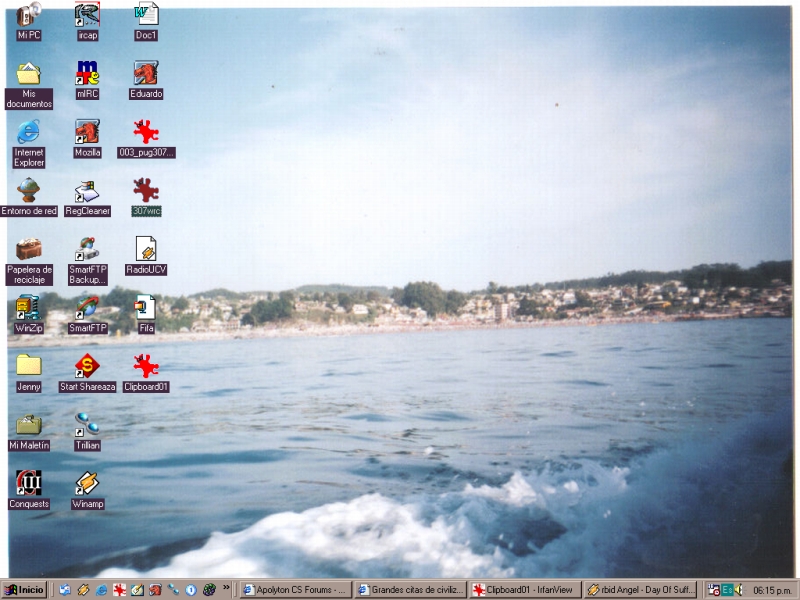The image size is (800, 600).
Task: Click the Trillian shortcut icon
Action: [x=87, y=424]
